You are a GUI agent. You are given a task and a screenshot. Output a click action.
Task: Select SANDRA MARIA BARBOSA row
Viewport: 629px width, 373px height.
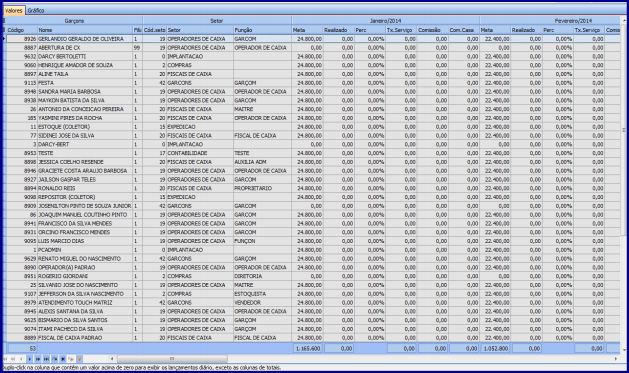click(313, 92)
